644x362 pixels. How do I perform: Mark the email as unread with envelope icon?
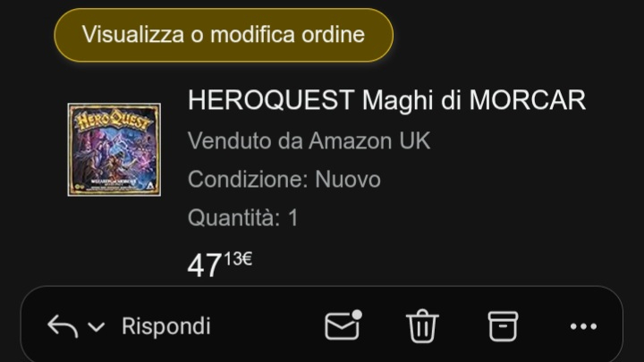[343, 325]
